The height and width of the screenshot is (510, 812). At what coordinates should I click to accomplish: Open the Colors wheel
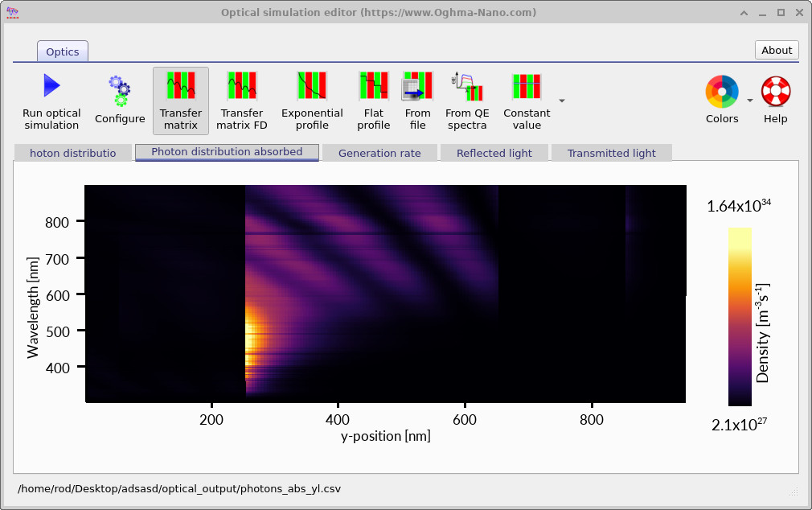721,100
